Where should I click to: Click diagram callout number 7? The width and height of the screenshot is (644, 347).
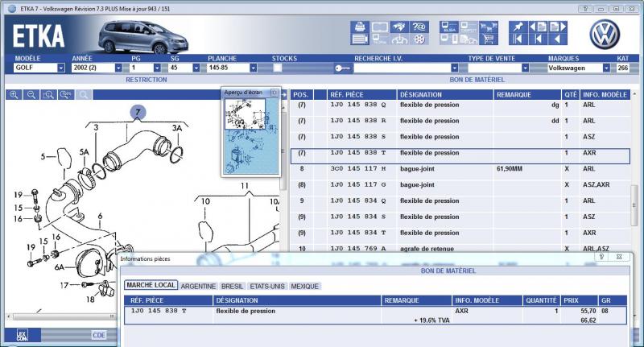click(138, 112)
